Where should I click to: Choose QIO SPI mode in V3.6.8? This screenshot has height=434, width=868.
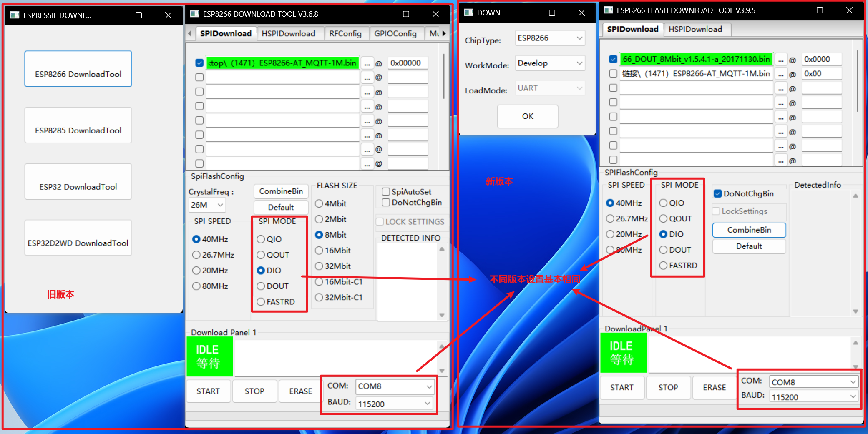(269, 239)
